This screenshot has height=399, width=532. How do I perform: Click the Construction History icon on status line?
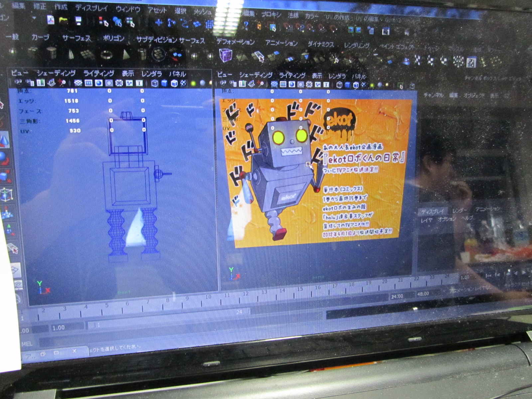[x=371, y=31]
